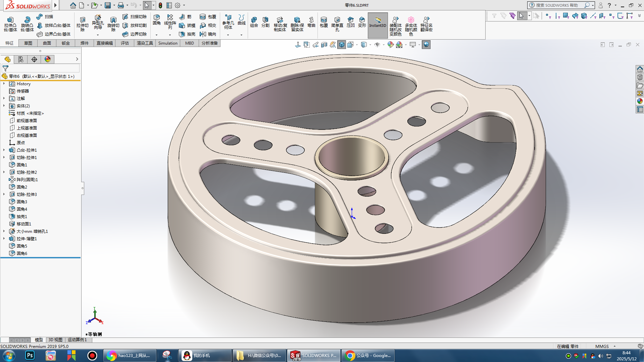Click the Print icon in the top toolbar
The height and width of the screenshot is (362, 644).
pos(121,5)
